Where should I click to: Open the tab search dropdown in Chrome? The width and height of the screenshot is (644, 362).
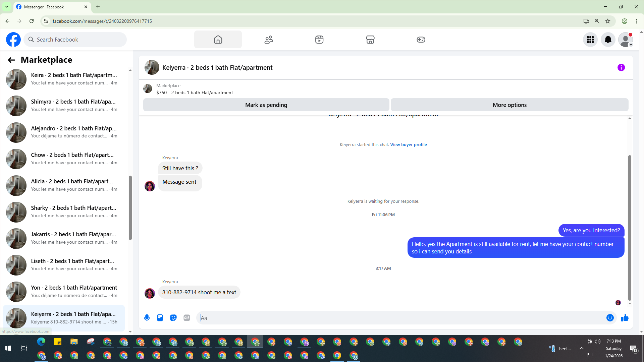point(6,7)
